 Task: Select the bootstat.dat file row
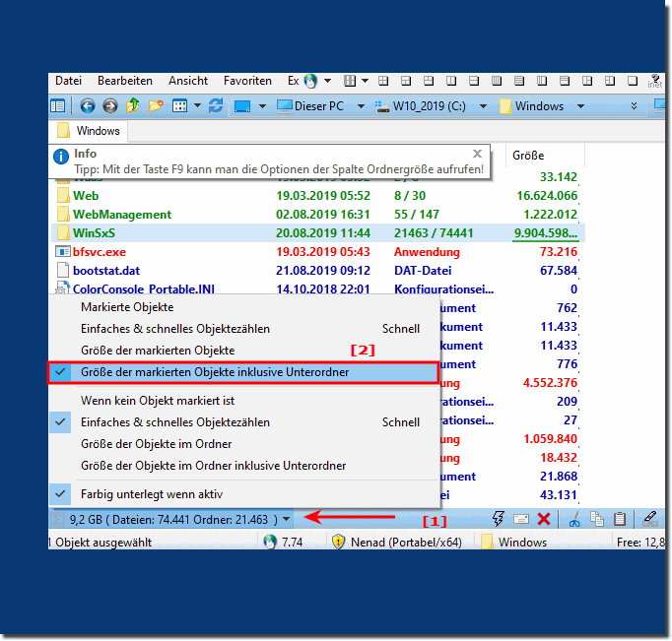coord(318,271)
